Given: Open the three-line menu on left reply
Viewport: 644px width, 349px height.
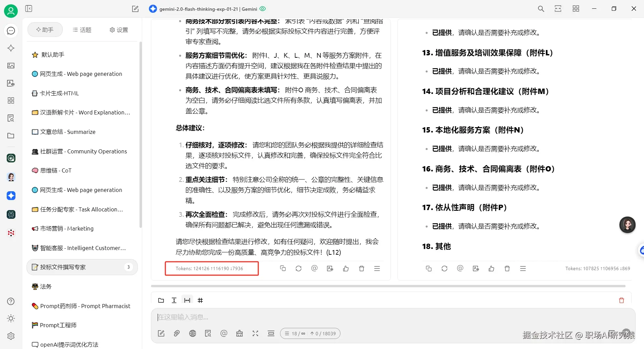Looking at the screenshot, I should point(377,268).
